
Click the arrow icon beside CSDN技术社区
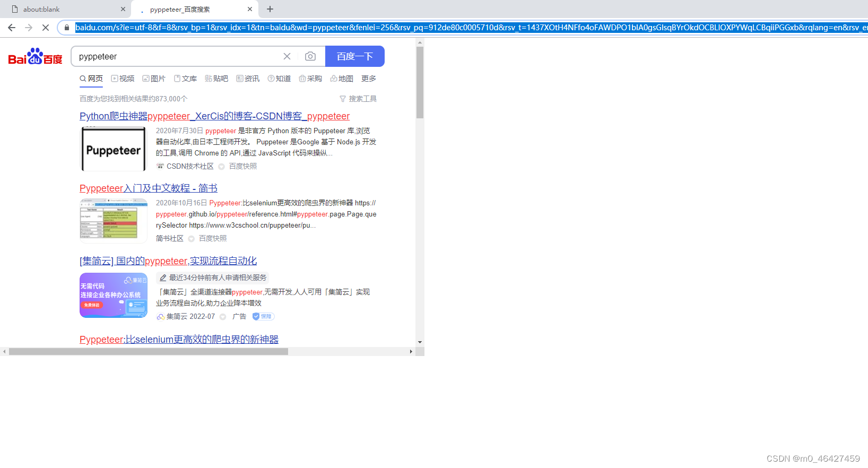coord(222,167)
